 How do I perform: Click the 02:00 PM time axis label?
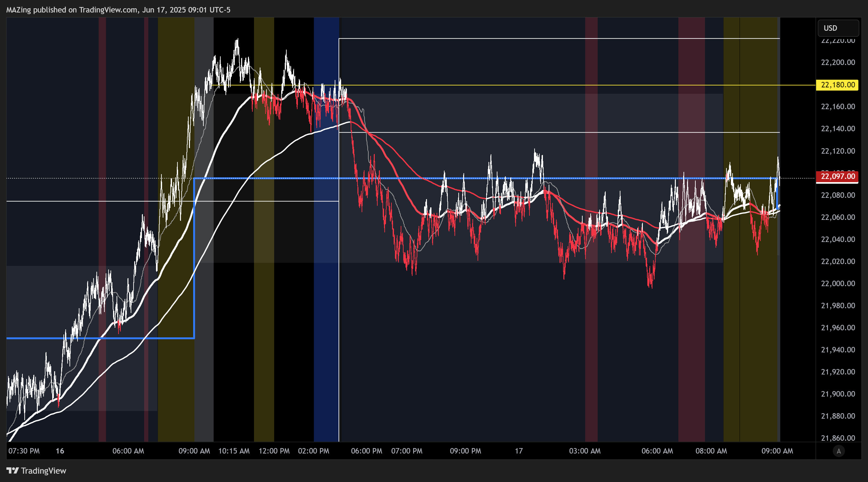[x=313, y=451]
